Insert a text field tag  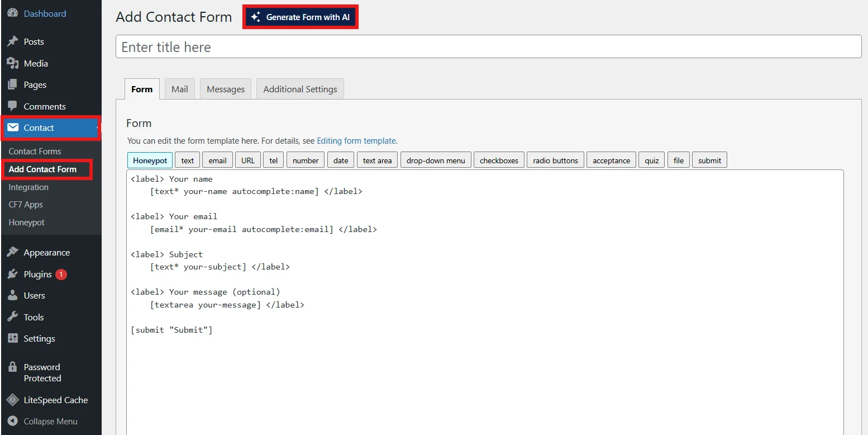pyautogui.click(x=188, y=160)
